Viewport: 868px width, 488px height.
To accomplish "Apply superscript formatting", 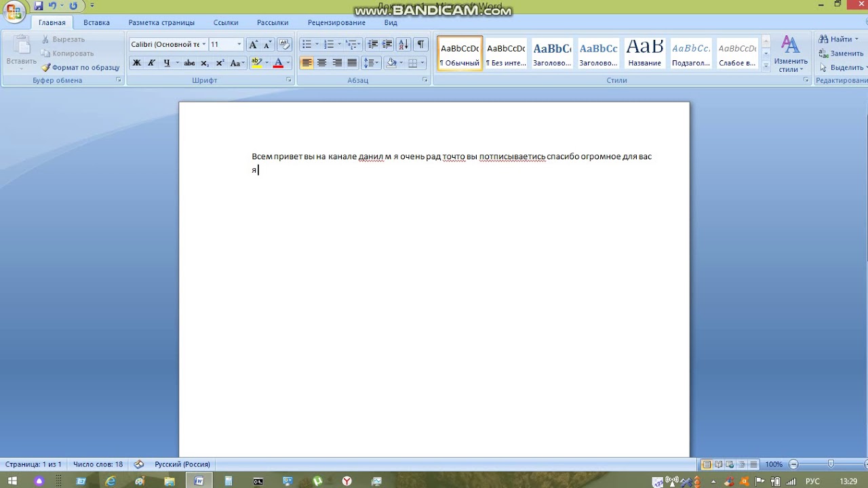I will (220, 63).
